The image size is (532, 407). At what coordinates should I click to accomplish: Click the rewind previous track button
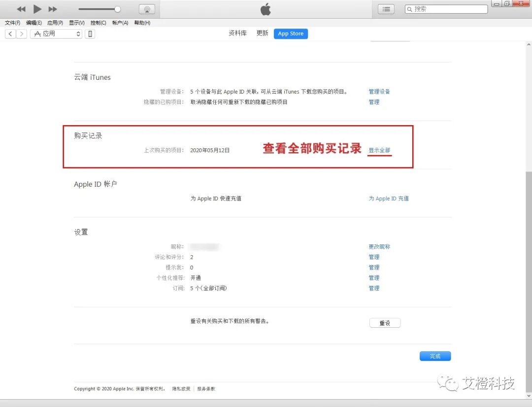tap(21, 9)
